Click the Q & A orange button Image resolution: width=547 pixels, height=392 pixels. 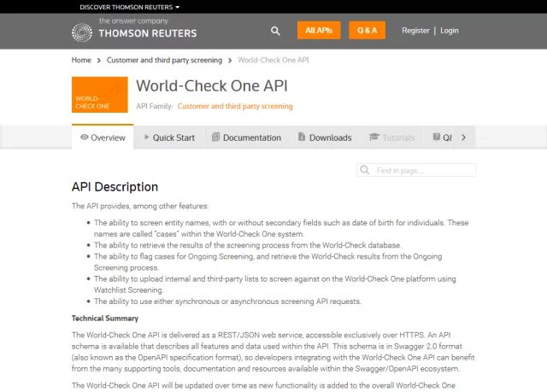click(x=367, y=30)
